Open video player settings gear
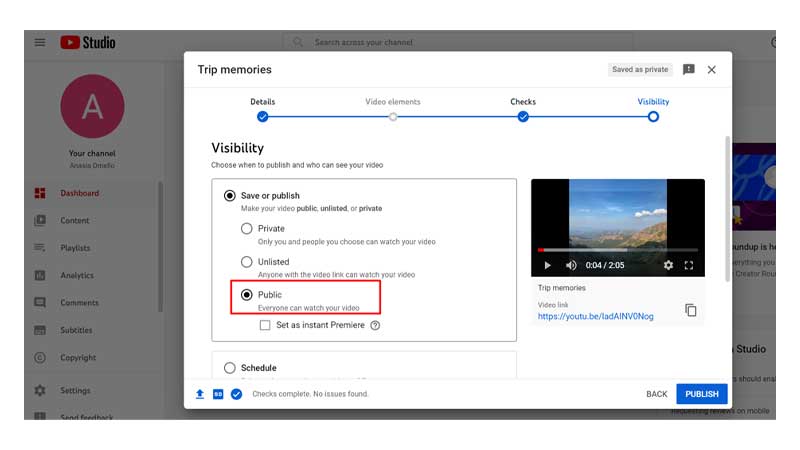 point(668,265)
